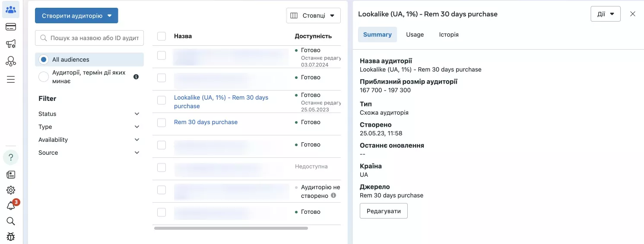644x244 pixels.
Task: Click the 'UA' country value
Action: 364,175
